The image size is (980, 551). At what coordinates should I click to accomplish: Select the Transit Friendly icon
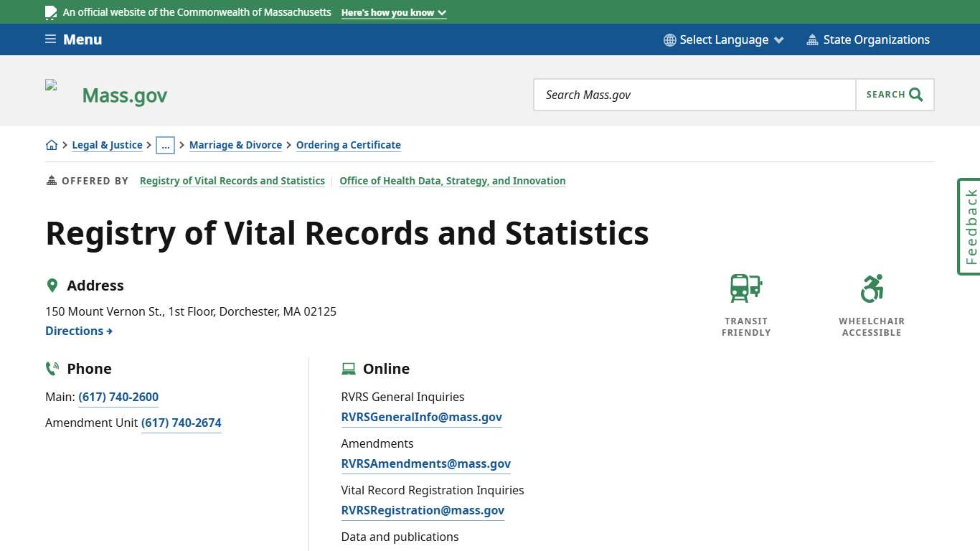tap(745, 288)
